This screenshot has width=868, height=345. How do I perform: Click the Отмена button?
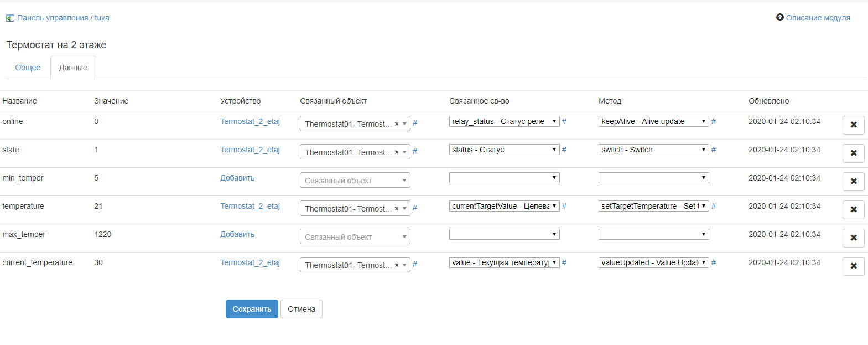coord(302,309)
